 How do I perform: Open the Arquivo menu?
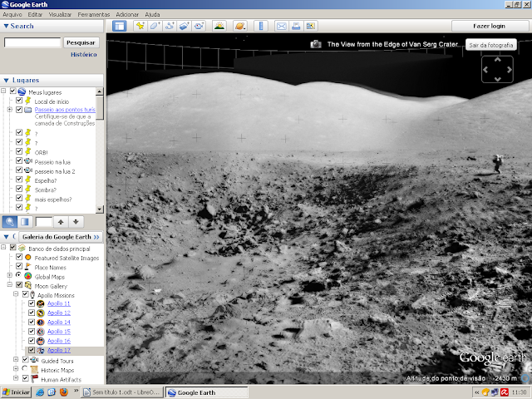click(12, 15)
